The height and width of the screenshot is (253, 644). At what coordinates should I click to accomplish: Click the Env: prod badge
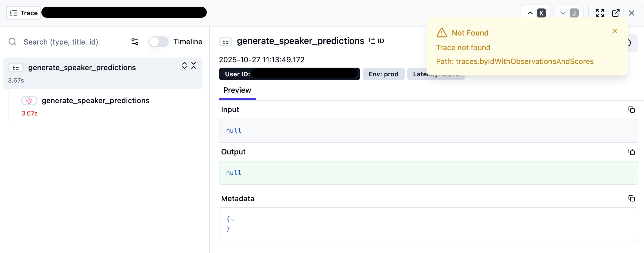pos(383,74)
